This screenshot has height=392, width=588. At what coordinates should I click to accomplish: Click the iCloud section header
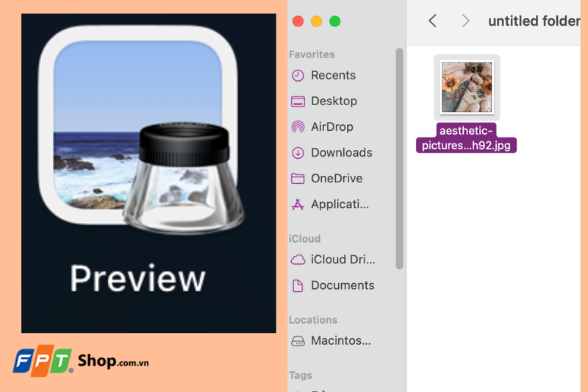pyautogui.click(x=304, y=239)
